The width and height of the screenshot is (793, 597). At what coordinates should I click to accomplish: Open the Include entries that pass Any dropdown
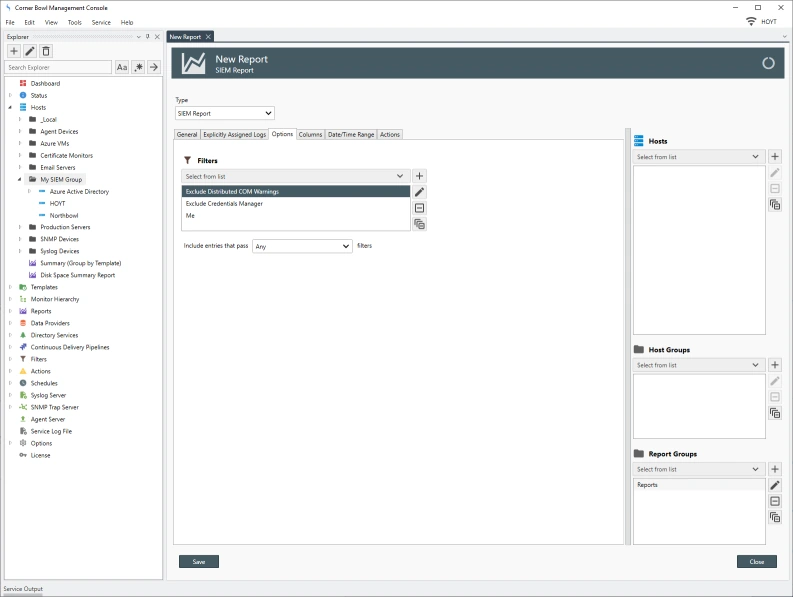302,246
